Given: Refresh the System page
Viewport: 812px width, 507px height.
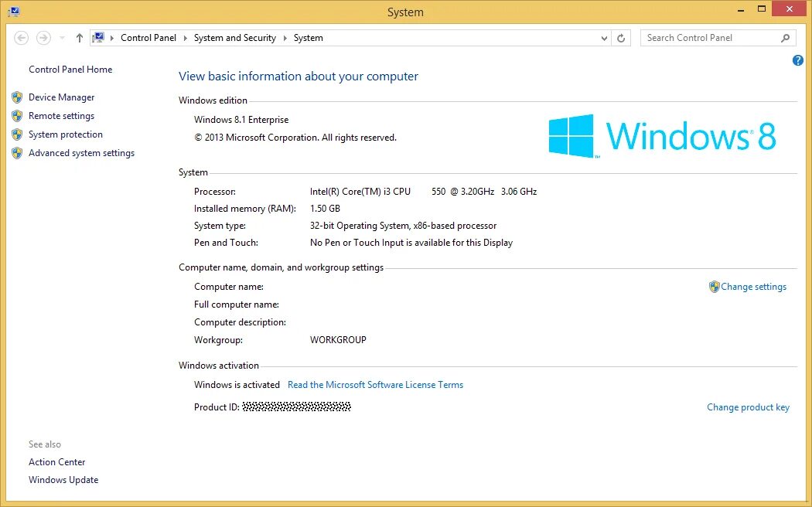Looking at the screenshot, I should 621,38.
